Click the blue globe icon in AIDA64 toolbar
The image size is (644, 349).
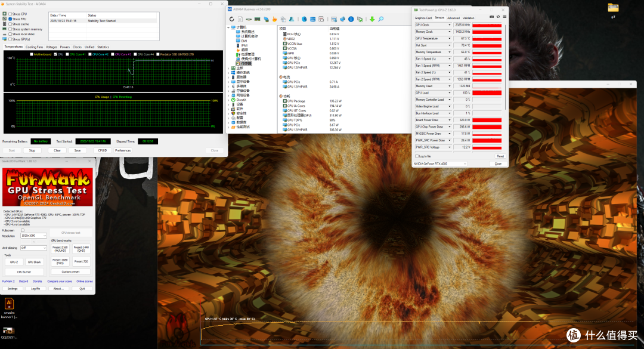[304, 19]
